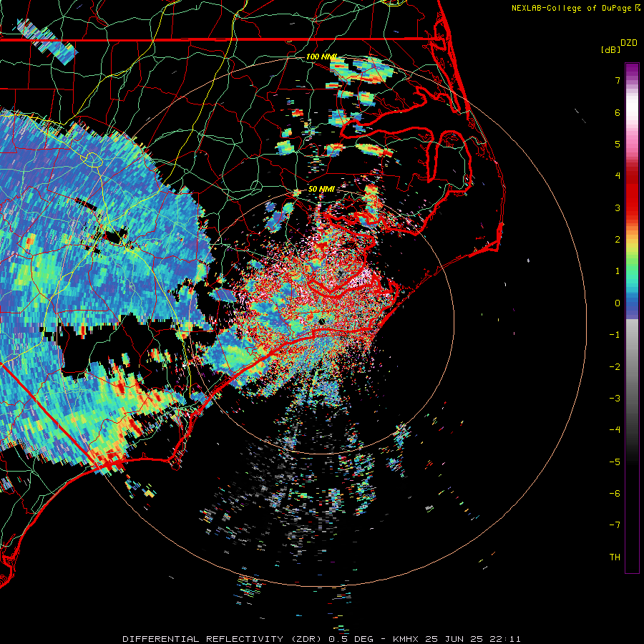Click the DZD product label
The width and height of the screenshot is (644, 644).
(629, 43)
